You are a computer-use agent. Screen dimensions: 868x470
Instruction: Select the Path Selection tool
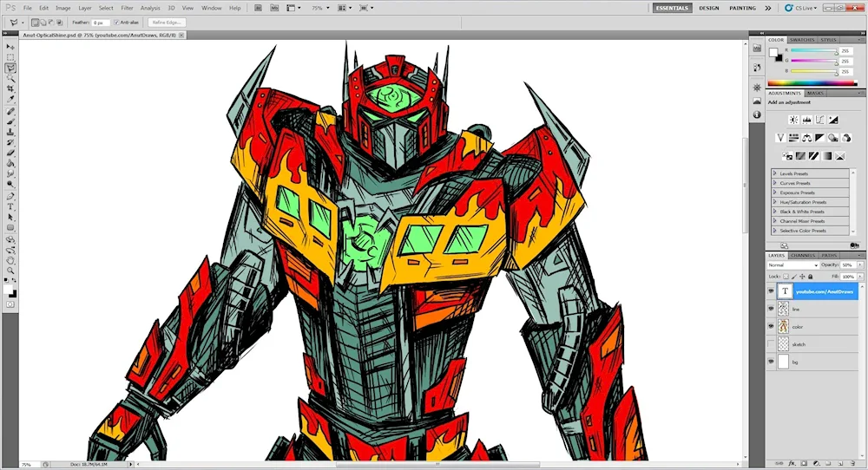coord(10,218)
